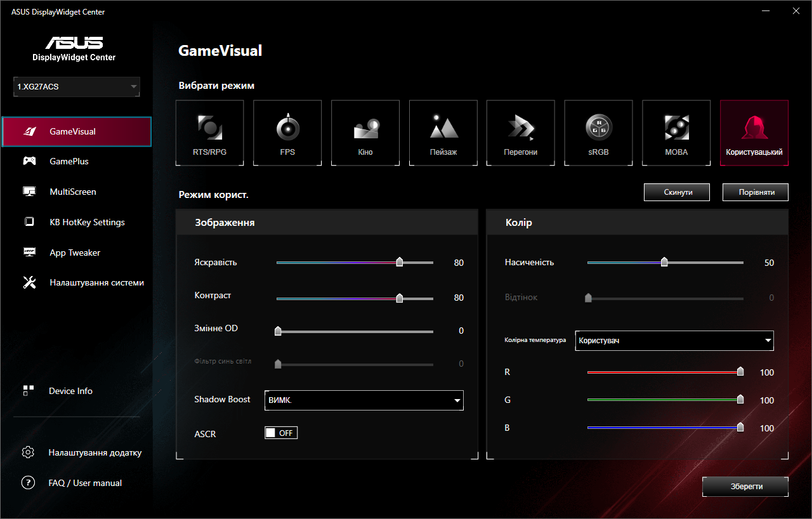
Task: Click the wrench and screwdriver system settings icon
Action: pyautogui.click(x=29, y=283)
